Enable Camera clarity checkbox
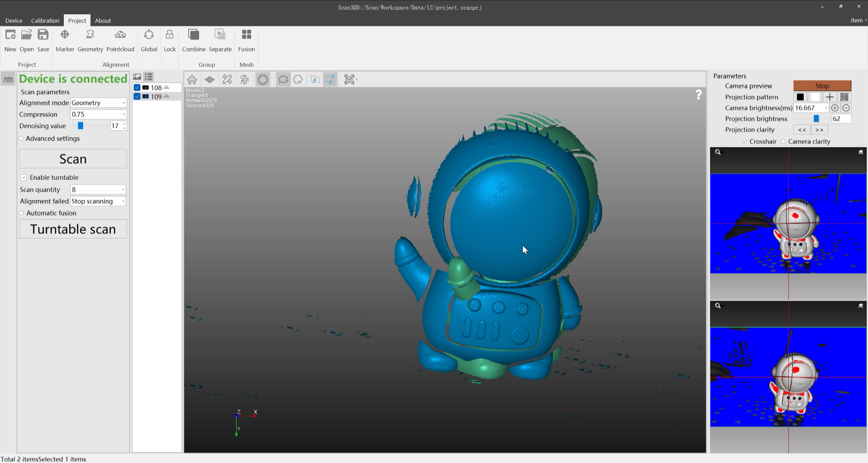This screenshot has width=868, height=463. tap(783, 142)
